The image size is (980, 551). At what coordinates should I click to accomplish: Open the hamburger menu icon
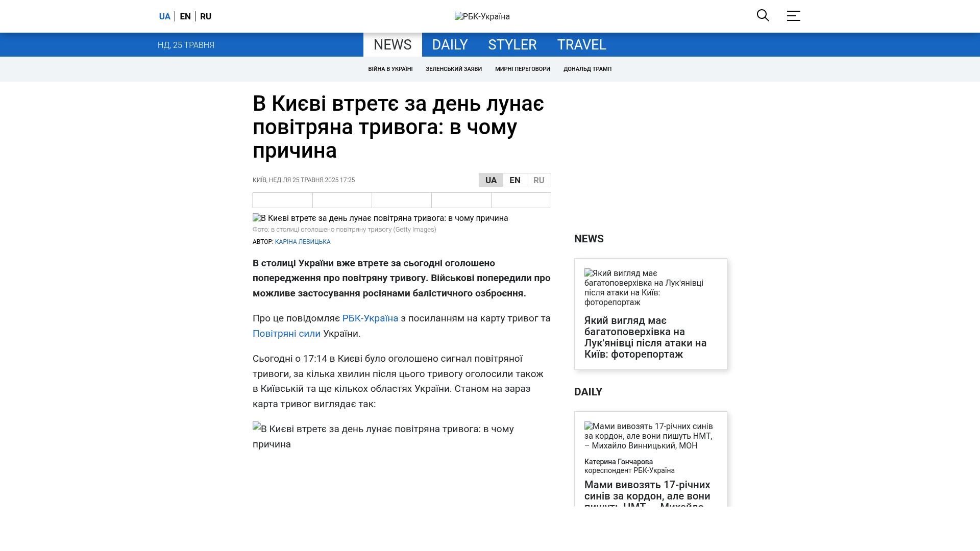(793, 16)
